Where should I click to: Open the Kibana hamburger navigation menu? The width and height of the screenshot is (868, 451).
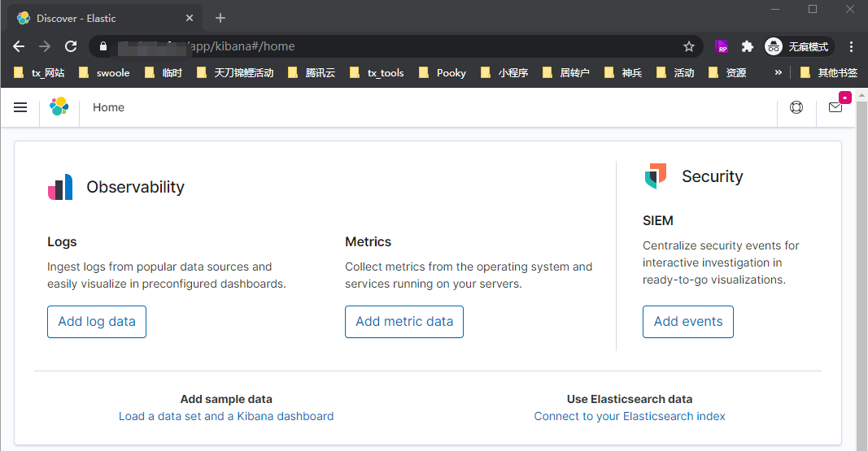point(20,107)
